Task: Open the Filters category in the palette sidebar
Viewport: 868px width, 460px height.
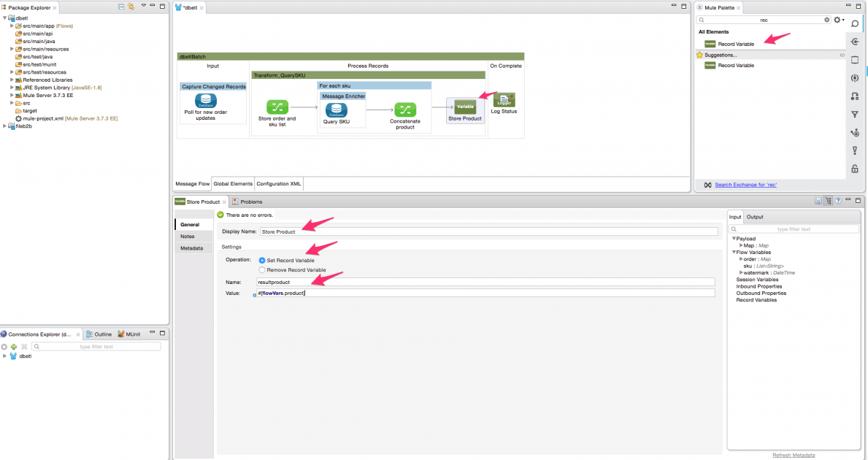Action: [855, 114]
